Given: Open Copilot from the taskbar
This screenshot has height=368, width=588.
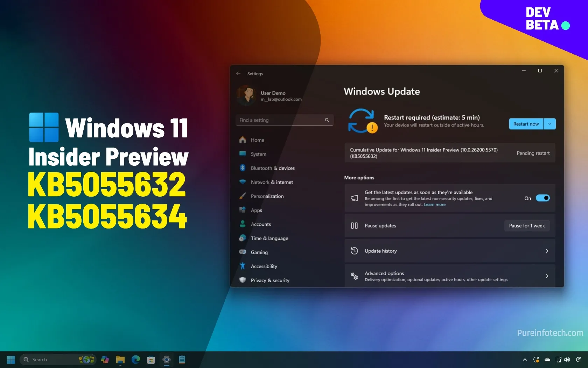Looking at the screenshot, I should coord(105,360).
